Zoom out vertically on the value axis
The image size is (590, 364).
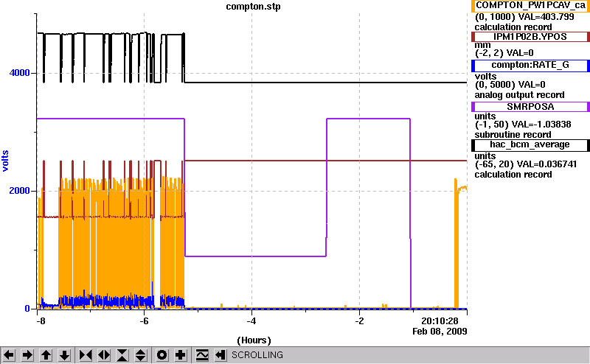point(140,355)
